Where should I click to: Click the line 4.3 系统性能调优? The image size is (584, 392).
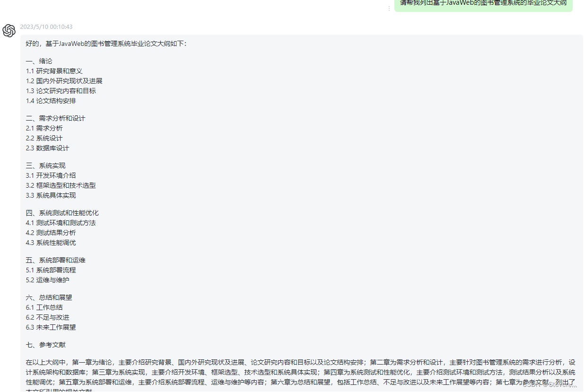[x=51, y=243]
